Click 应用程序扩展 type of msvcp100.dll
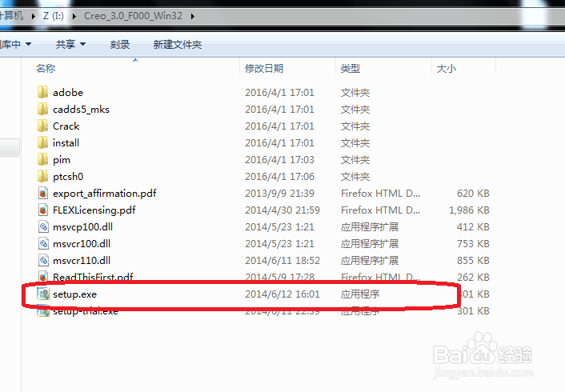The image size is (565, 392). [x=370, y=227]
